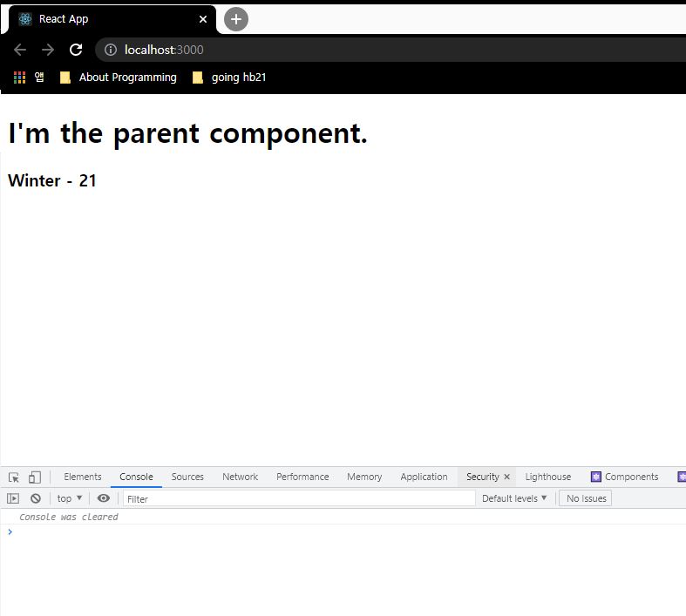Viewport: 686px width, 616px height.
Task: Switch to the Lighthouse panel
Action: coord(547,477)
